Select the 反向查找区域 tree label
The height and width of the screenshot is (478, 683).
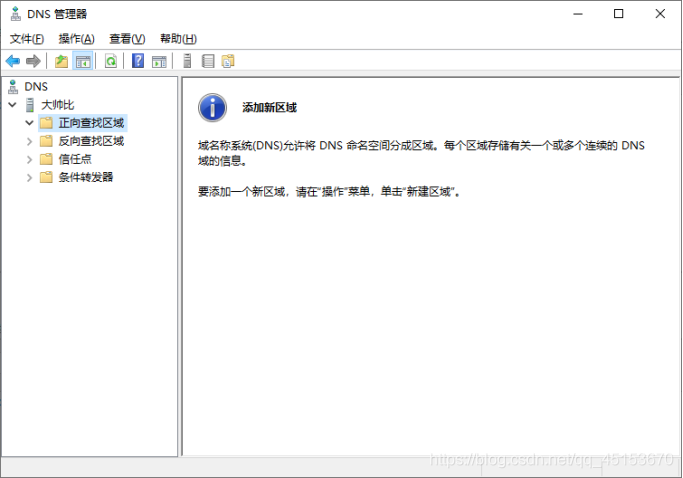[91, 141]
